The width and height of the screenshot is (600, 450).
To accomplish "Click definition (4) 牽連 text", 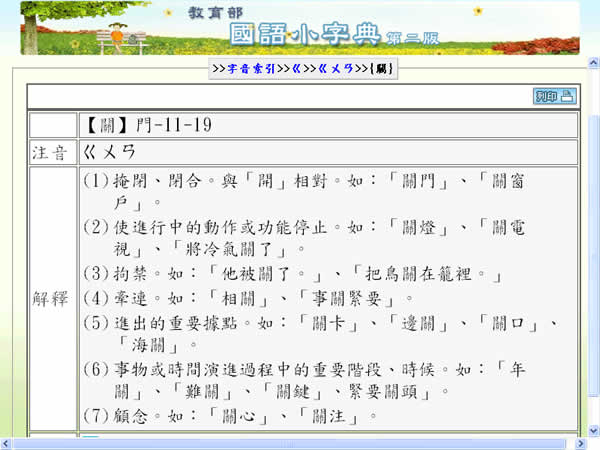I will pyautogui.click(x=248, y=298).
